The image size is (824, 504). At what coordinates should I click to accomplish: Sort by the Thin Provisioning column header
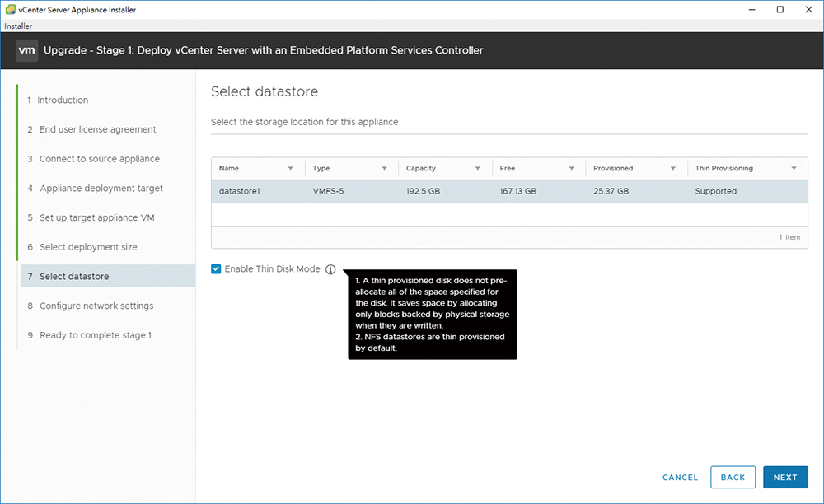pyautogui.click(x=723, y=169)
